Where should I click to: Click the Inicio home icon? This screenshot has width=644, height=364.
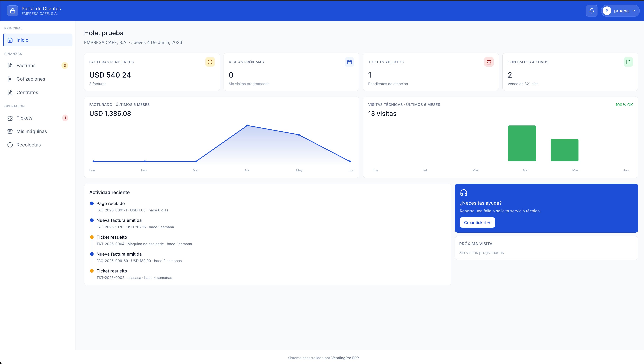point(10,40)
